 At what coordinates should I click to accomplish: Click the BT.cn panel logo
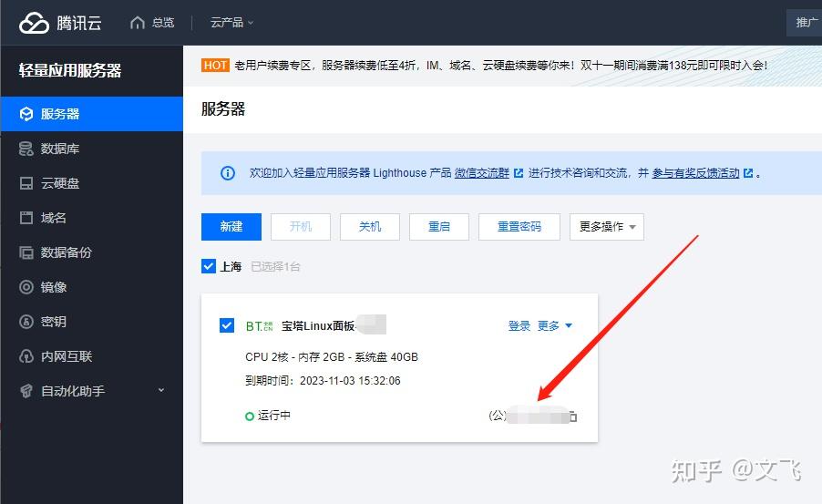[260, 326]
